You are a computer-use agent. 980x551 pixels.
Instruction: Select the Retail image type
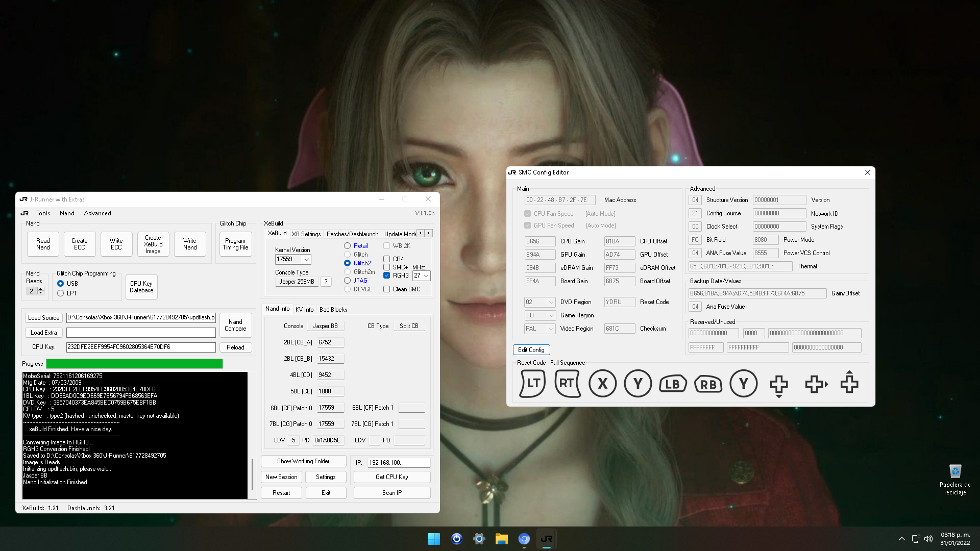click(348, 246)
